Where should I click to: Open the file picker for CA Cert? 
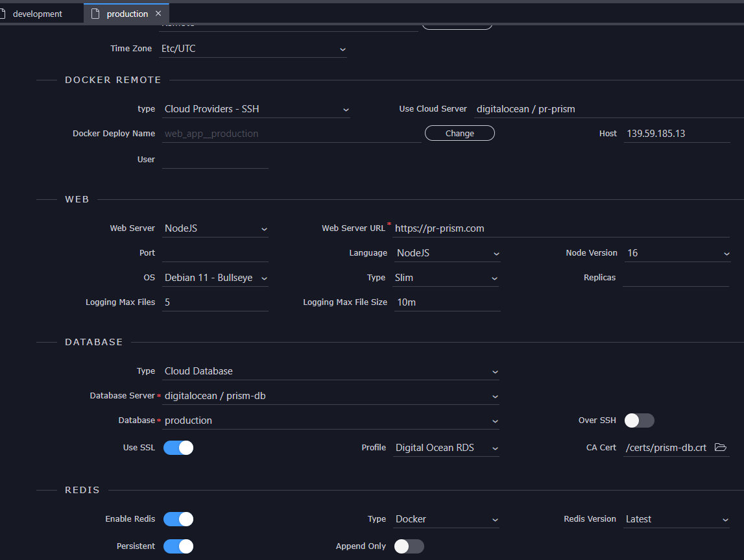(721, 447)
